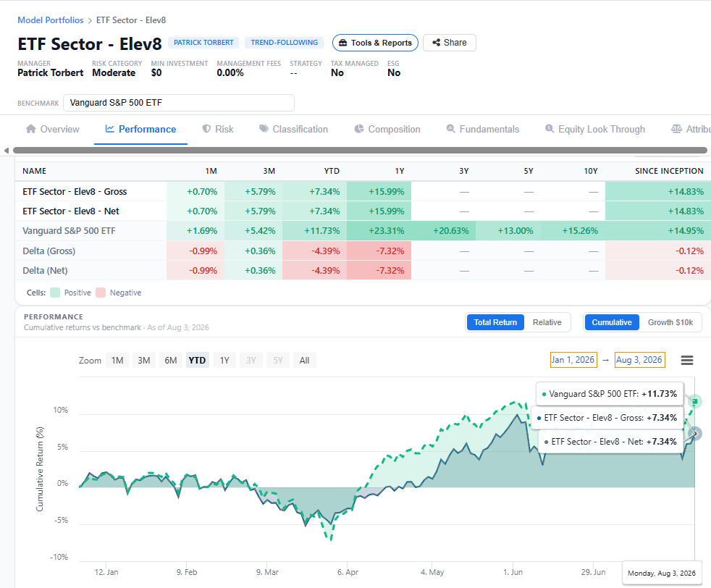Click the +23.31% benchmark 1Y cell
The width and height of the screenshot is (711, 588).
click(379, 231)
